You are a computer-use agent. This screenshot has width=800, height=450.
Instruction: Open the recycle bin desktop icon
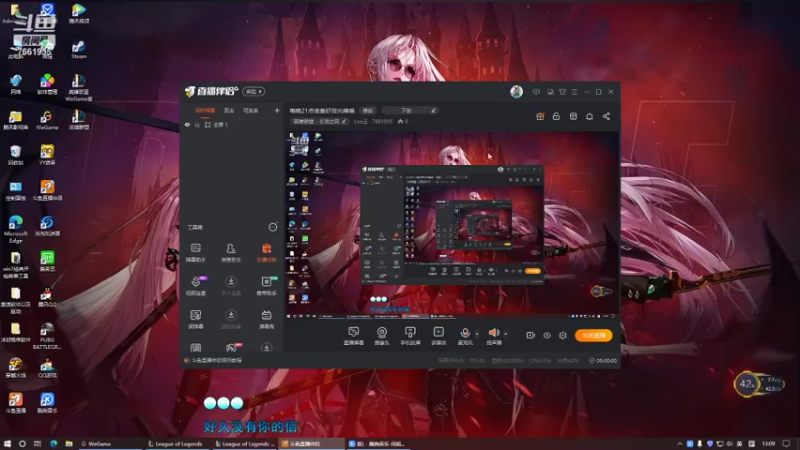[x=15, y=155]
